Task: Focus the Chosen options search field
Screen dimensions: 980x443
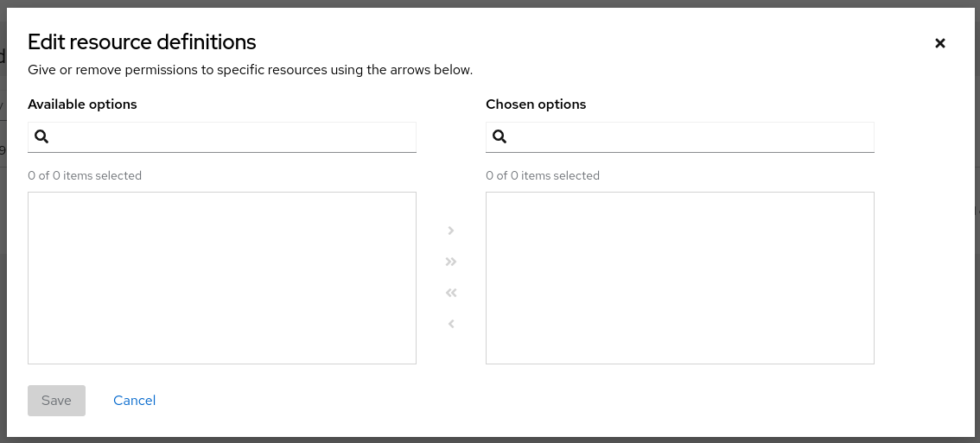Action: click(691, 136)
